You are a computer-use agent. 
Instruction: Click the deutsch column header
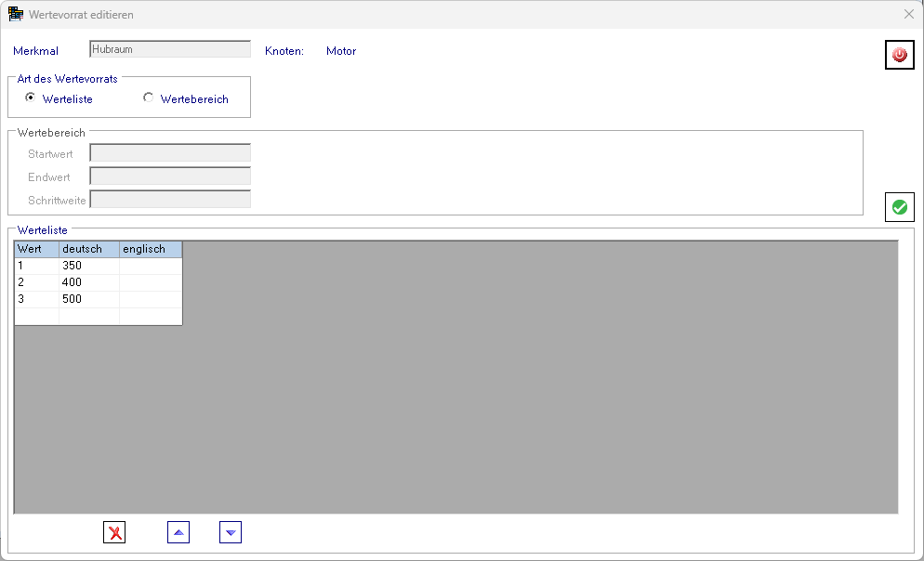tap(88, 249)
